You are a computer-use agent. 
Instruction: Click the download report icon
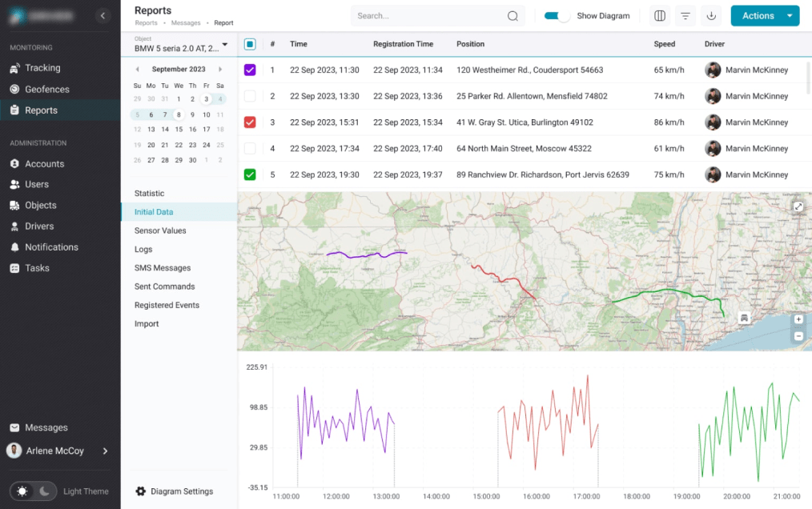click(x=711, y=16)
